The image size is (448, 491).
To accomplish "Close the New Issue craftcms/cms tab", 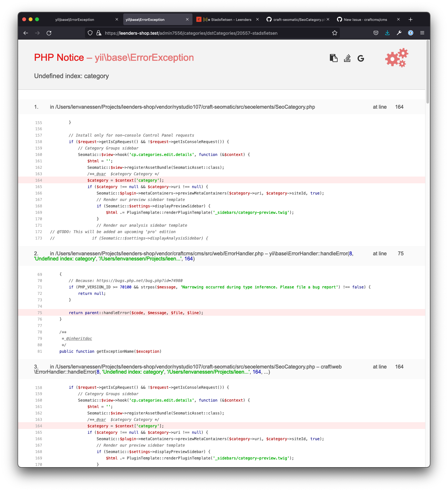I will pos(398,20).
